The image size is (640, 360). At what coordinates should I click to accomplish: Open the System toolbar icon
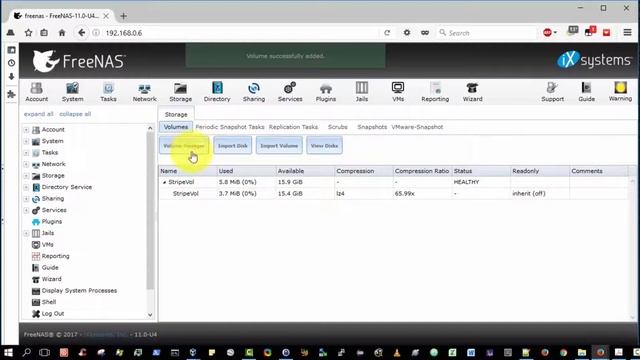point(73,91)
